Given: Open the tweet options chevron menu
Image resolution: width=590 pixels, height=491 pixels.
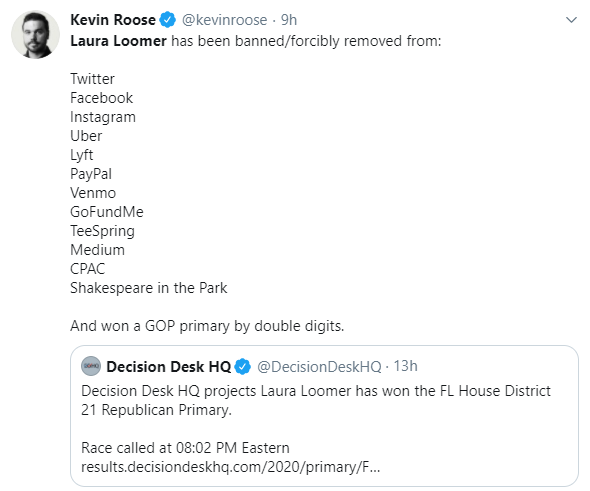Looking at the screenshot, I should 571,20.
